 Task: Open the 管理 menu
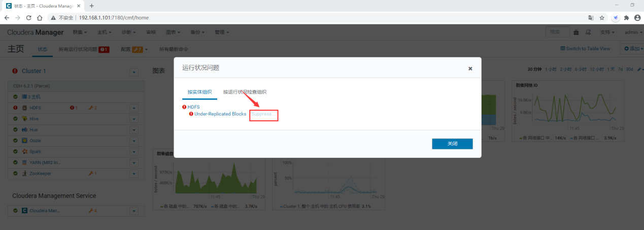[x=222, y=32]
